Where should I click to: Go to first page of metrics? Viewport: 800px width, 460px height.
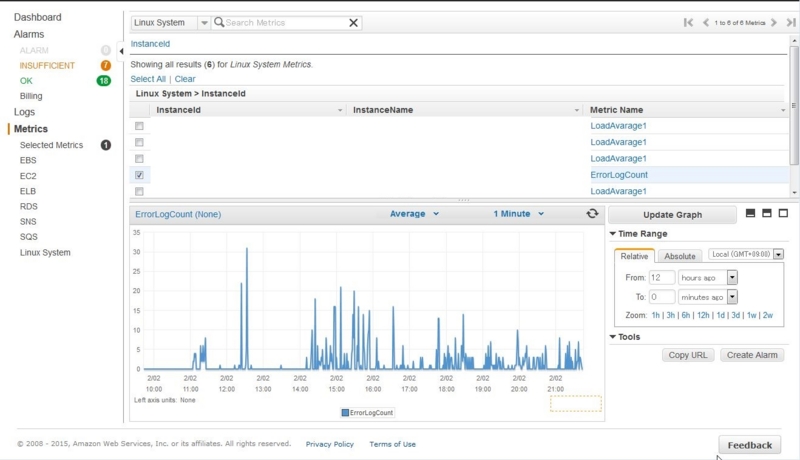[688, 22]
